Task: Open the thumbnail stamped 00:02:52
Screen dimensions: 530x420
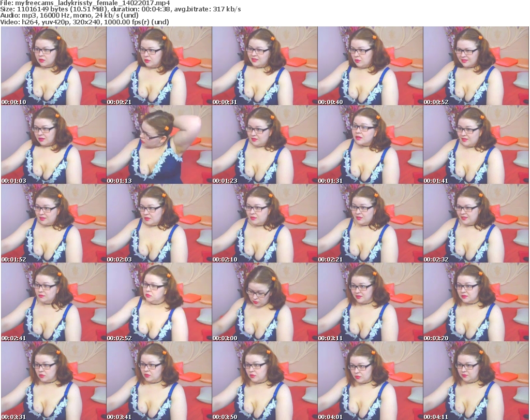Action: [159, 302]
